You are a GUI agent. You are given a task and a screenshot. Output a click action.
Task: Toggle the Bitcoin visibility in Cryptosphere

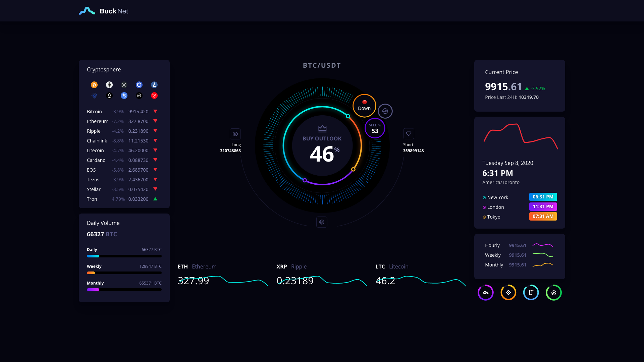pyautogui.click(x=94, y=85)
